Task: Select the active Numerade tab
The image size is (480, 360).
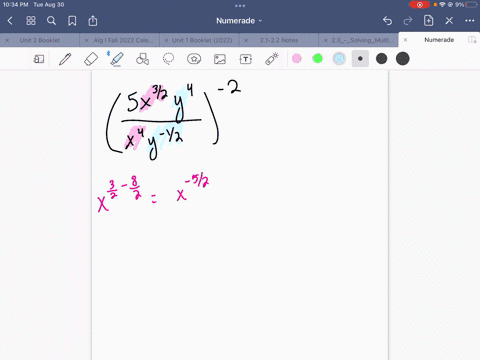Action: 439,40
